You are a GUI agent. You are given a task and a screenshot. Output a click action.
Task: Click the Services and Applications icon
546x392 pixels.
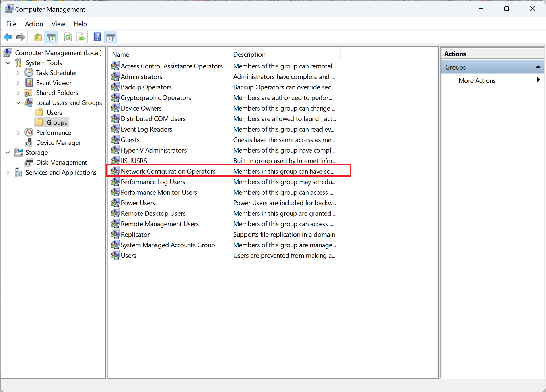19,172
